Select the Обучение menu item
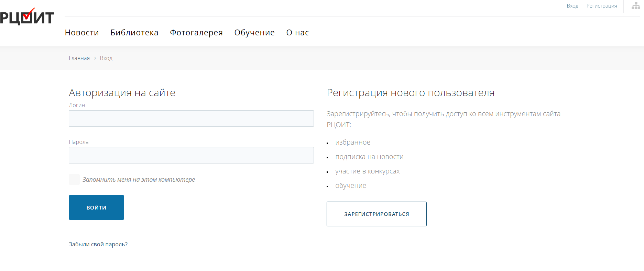 tap(254, 33)
